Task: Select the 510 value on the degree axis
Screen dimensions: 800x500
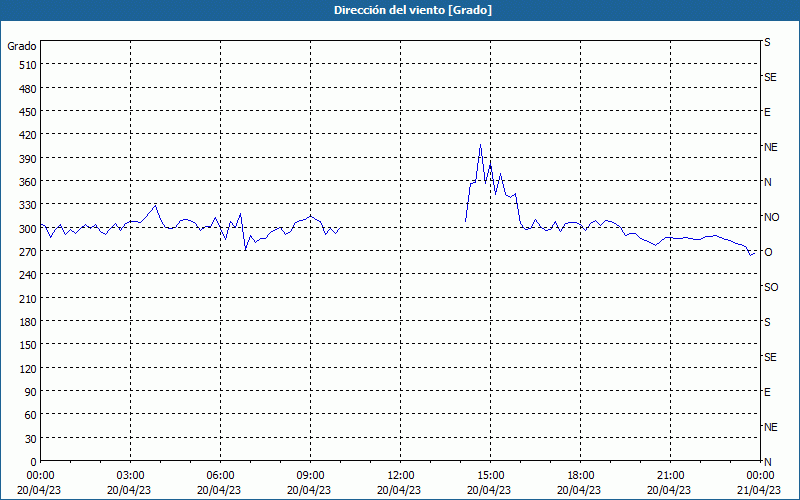Action: click(28, 65)
